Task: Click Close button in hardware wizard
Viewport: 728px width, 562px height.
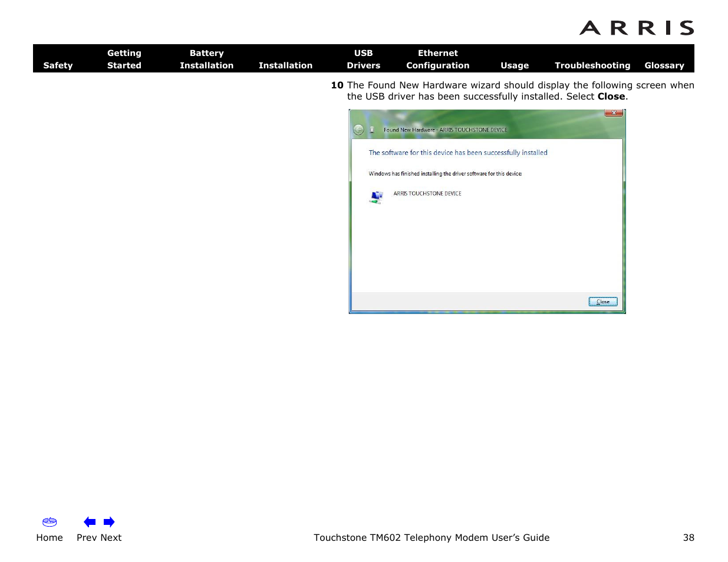Action: [x=603, y=302]
